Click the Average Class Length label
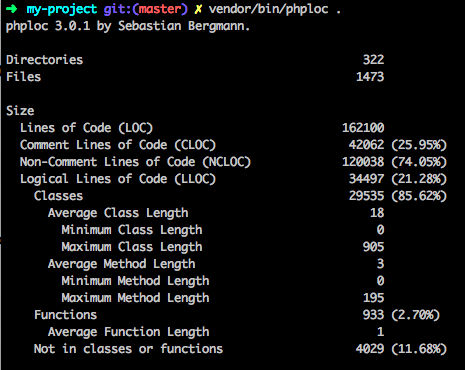Screen dimensions: 465x370 [x=118, y=213]
